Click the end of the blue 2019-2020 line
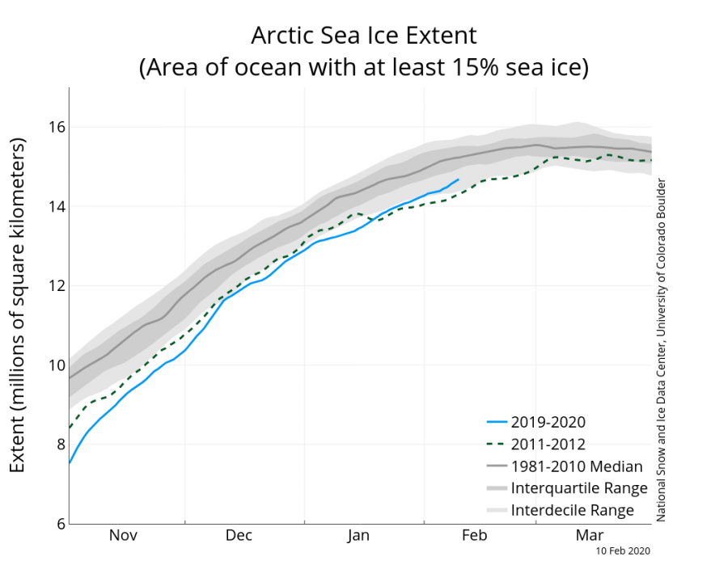Screen dimensions: 728x582 click(x=459, y=179)
